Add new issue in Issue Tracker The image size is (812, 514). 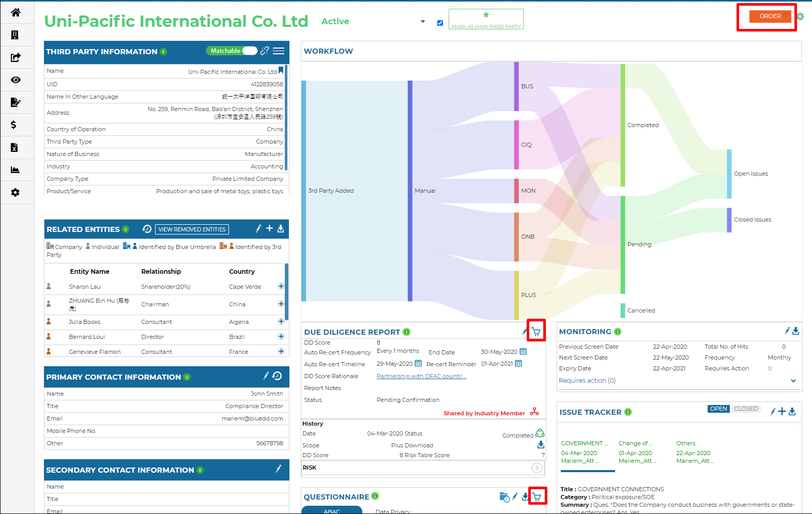point(782,411)
